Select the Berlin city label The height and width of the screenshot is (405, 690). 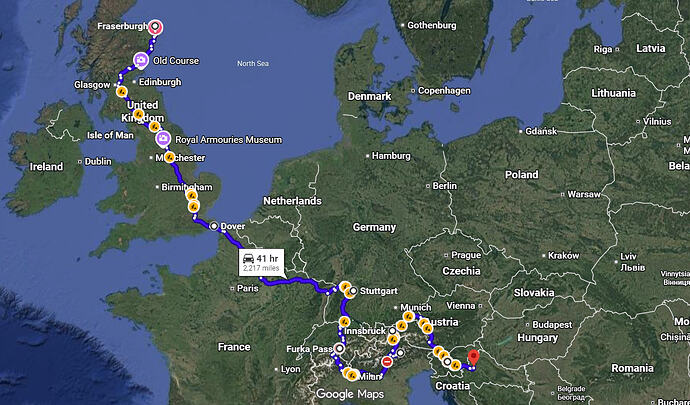tap(444, 186)
